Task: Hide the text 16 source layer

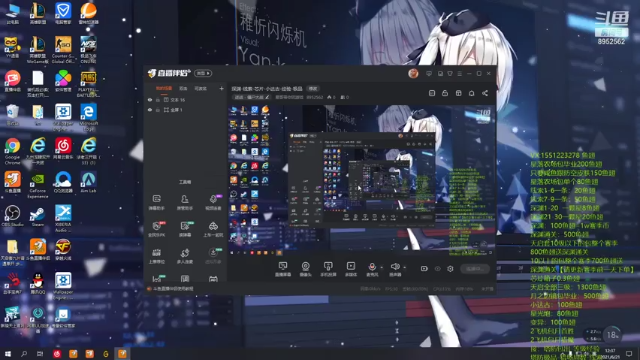Action: pyautogui.click(x=150, y=100)
